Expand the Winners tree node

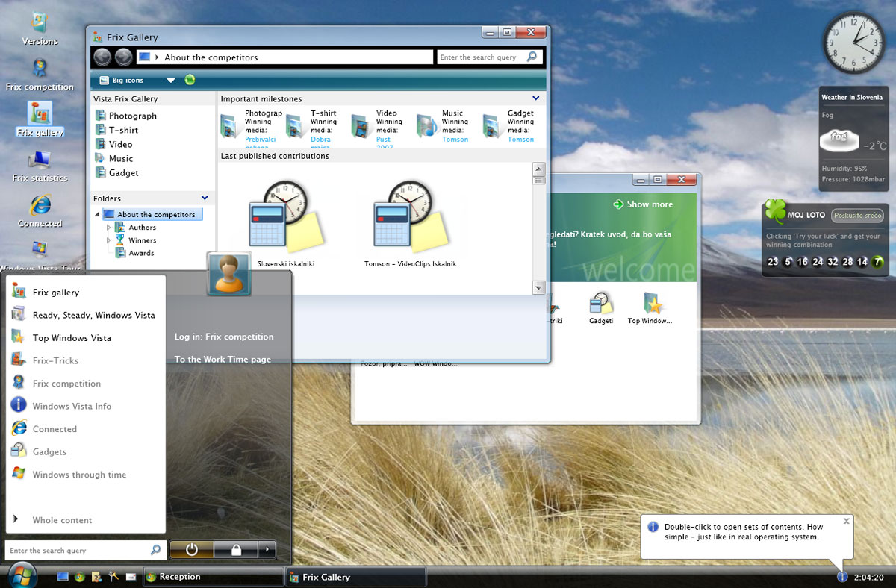click(109, 240)
